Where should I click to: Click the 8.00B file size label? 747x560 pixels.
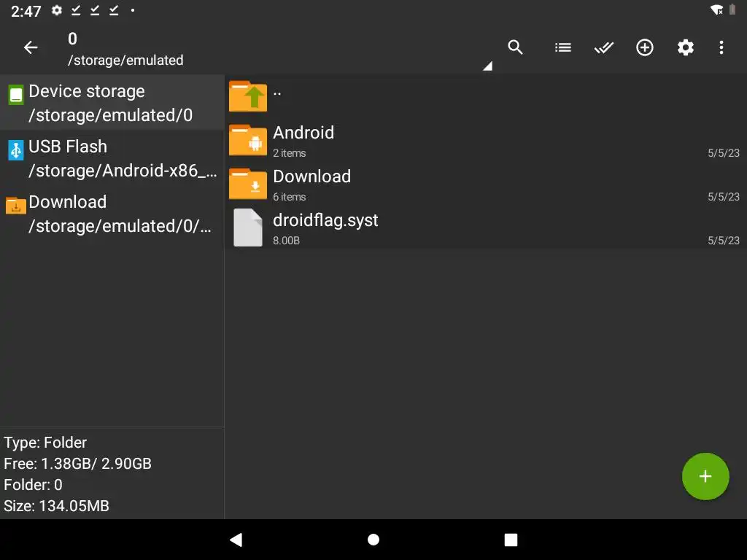[x=286, y=241]
